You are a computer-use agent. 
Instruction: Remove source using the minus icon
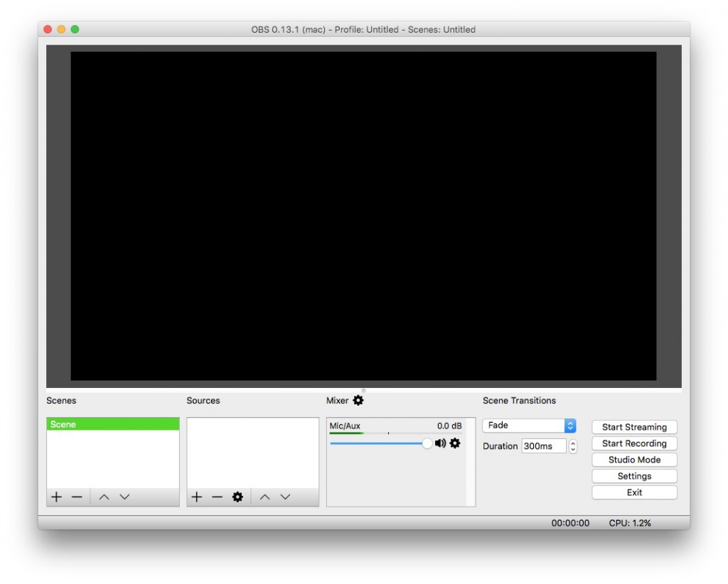[x=217, y=497]
